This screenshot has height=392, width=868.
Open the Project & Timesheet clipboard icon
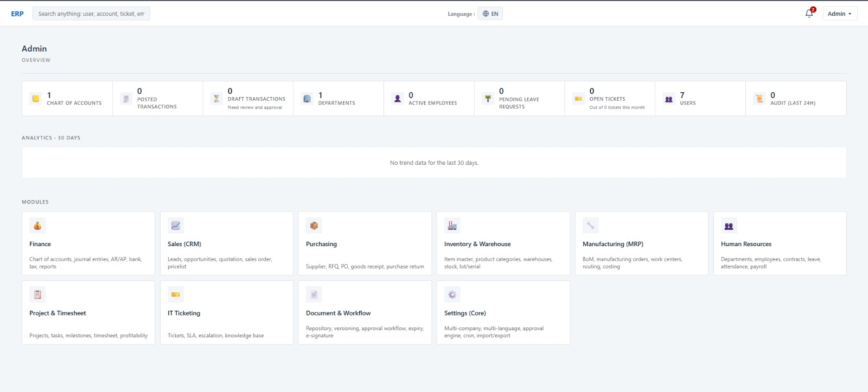point(37,294)
